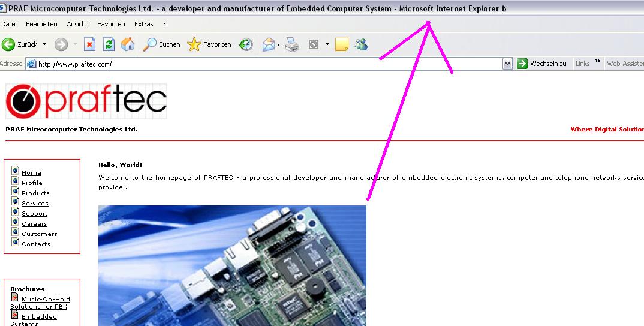The width and height of the screenshot is (644, 326).
Task: Open the History clock icon
Action: [x=246, y=44]
